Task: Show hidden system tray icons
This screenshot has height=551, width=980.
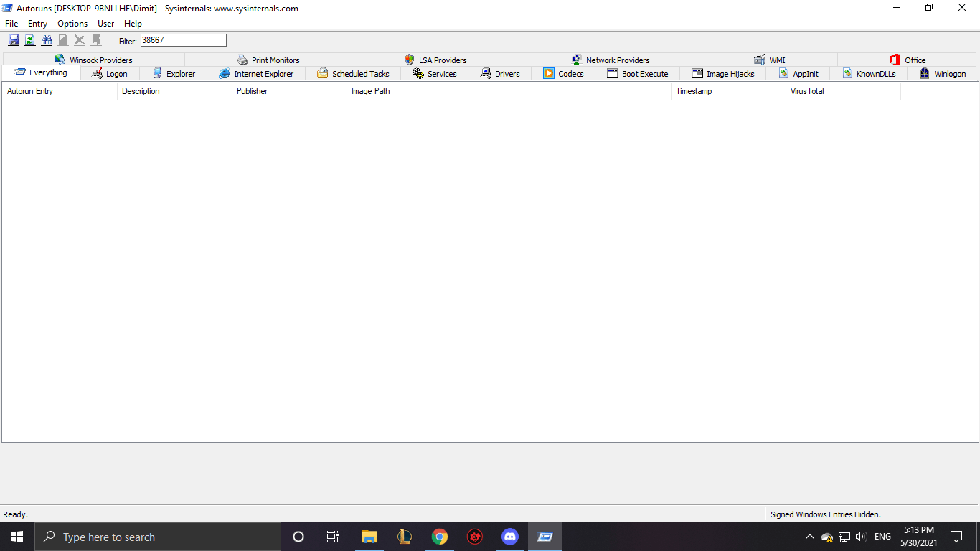Action: coord(810,537)
